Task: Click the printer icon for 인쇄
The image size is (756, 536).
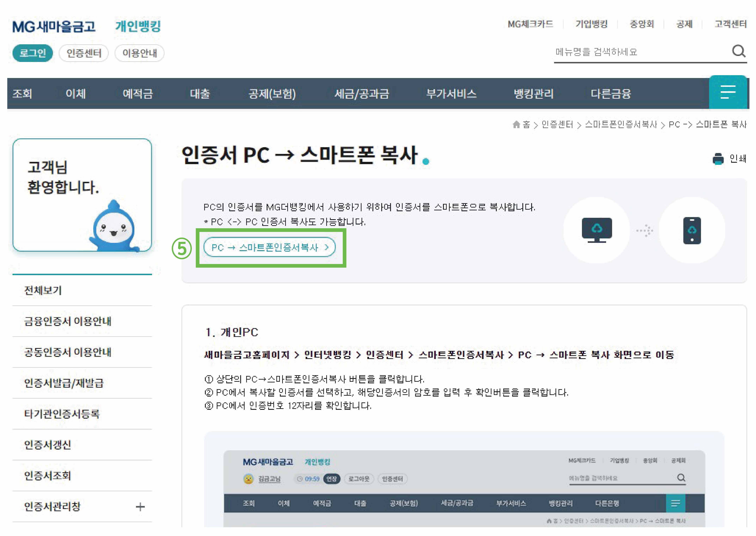Action: [718, 159]
